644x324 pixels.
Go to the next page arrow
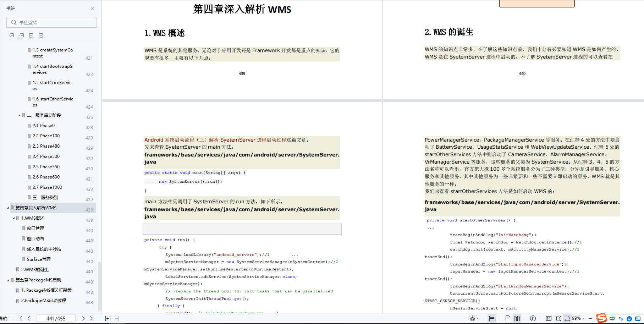click(83, 318)
